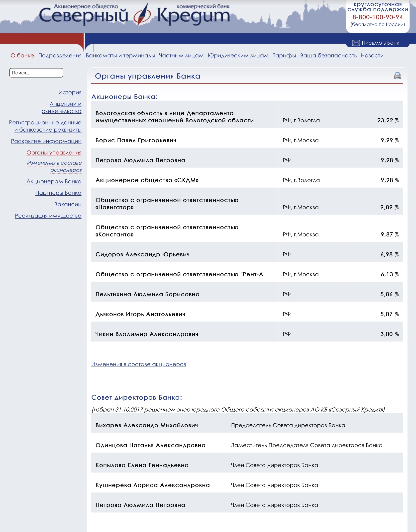Screen dimensions: 416x532
Task: Open the Тарифы page
Action: point(284,56)
